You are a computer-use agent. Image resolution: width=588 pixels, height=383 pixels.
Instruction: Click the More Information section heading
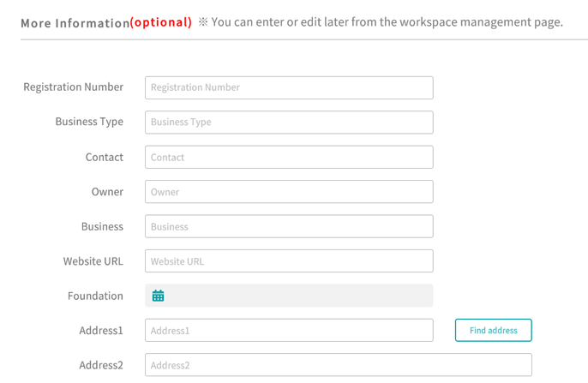click(x=106, y=23)
